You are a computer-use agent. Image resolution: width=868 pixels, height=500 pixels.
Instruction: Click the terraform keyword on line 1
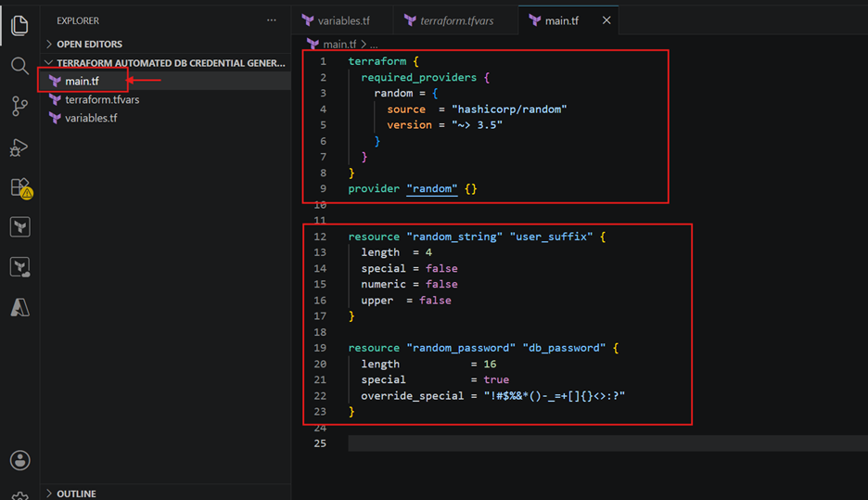pos(377,61)
